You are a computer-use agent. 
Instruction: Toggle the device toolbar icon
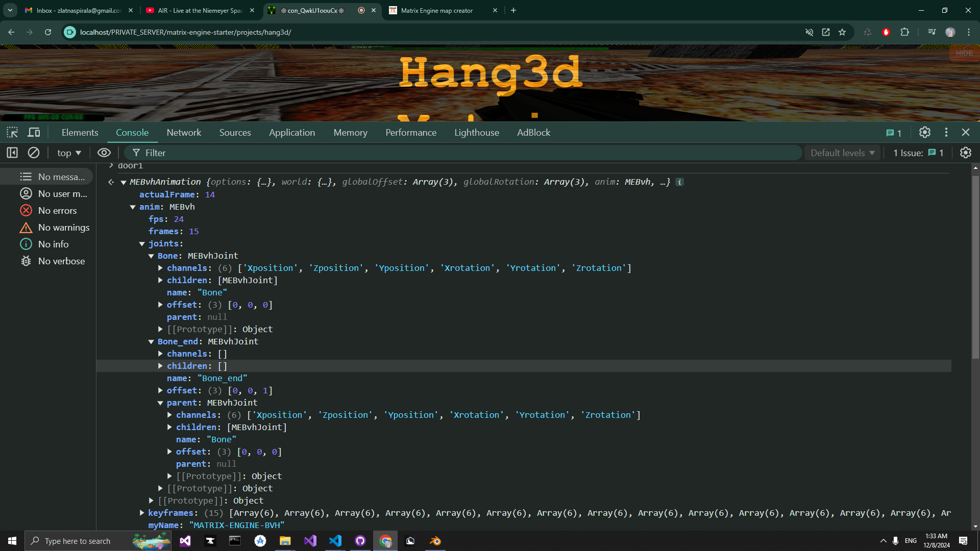(34, 133)
